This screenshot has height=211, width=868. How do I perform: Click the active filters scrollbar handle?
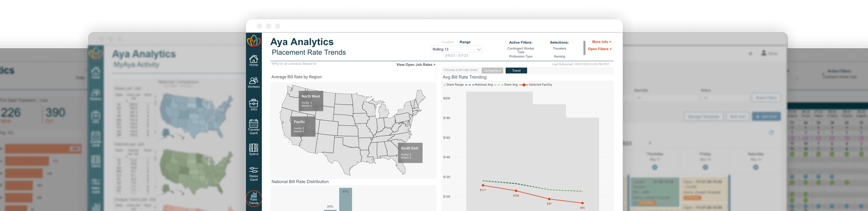point(584,48)
